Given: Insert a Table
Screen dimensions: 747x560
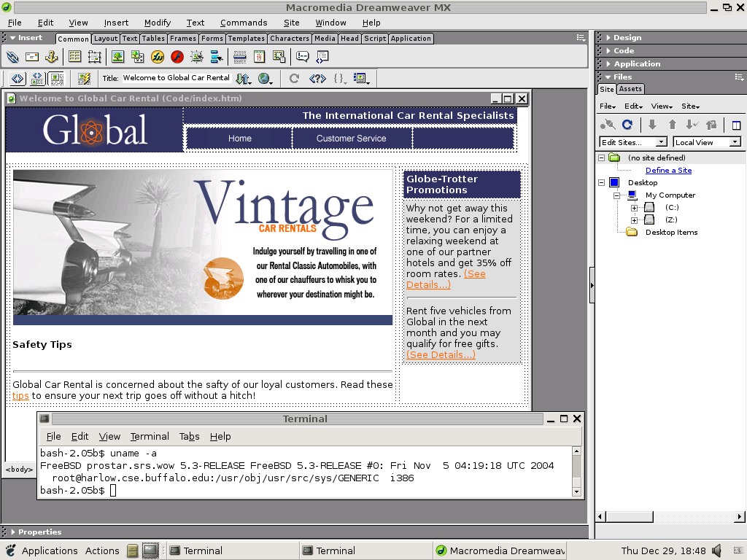Looking at the screenshot, I should coord(75,57).
